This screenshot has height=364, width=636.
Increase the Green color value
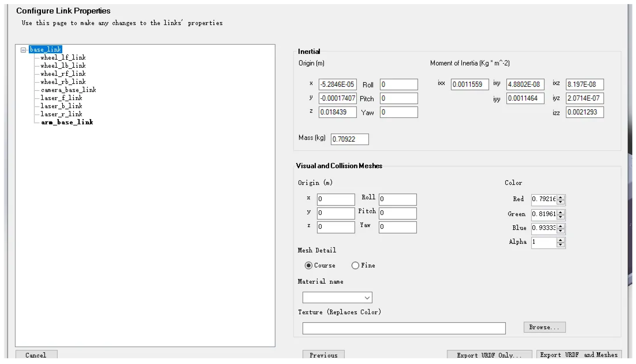560,212
